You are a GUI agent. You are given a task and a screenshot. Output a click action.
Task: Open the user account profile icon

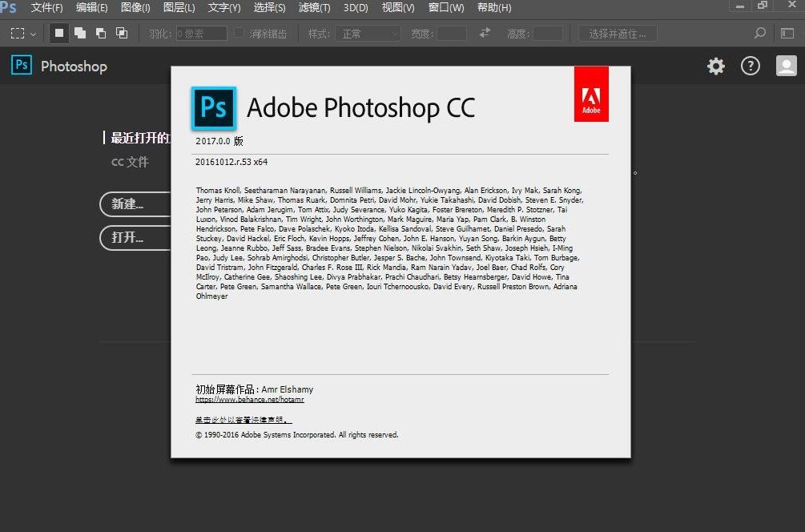786,66
